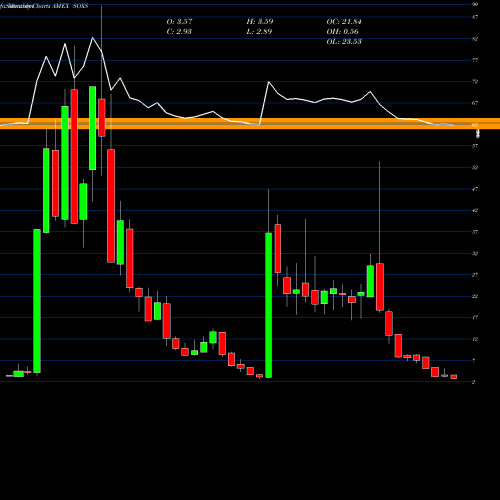Screen dimensions: 500x500
Task: Click the 77 price axis label
Action: (475, 60)
